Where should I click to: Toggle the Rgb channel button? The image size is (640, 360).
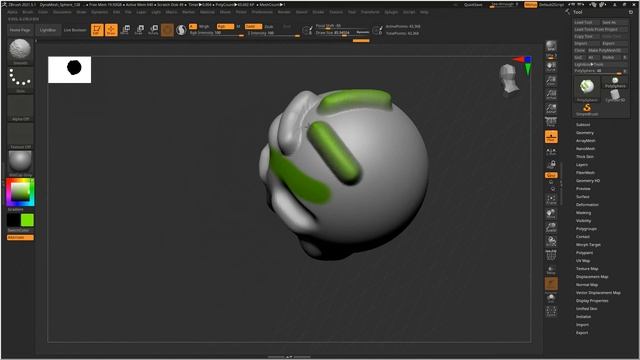coord(225,26)
